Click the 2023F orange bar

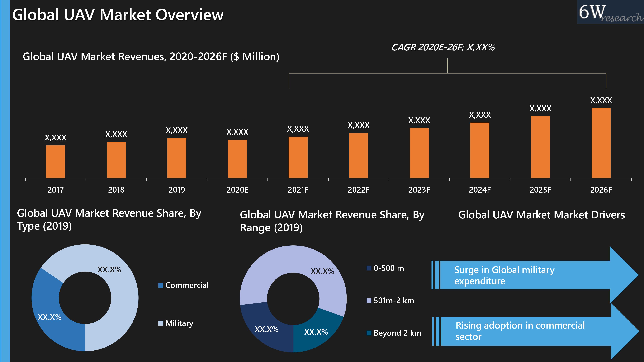pos(419,153)
